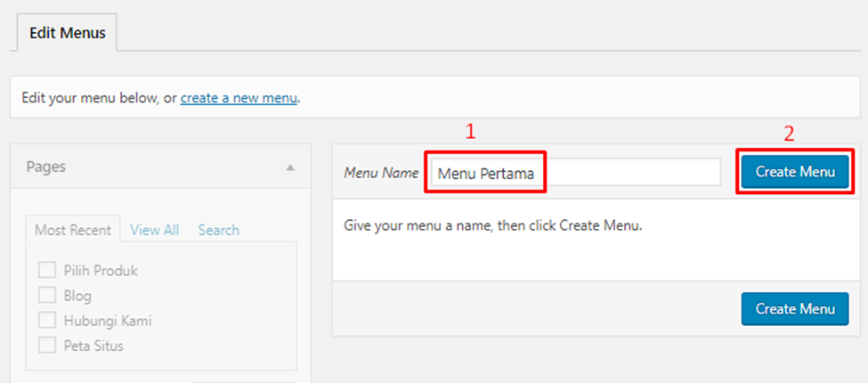Switch to the Most Recent tab
The width and height of the screenshot is (868, 383).
[73, 230]
